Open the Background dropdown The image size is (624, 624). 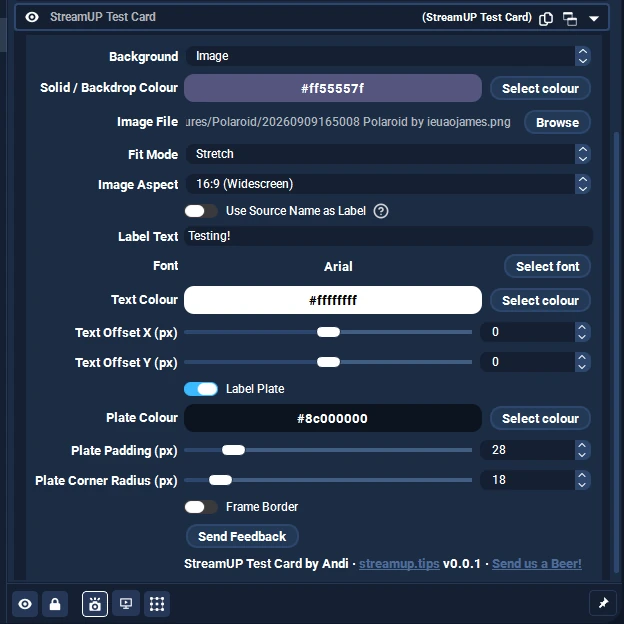coord(388,56)
